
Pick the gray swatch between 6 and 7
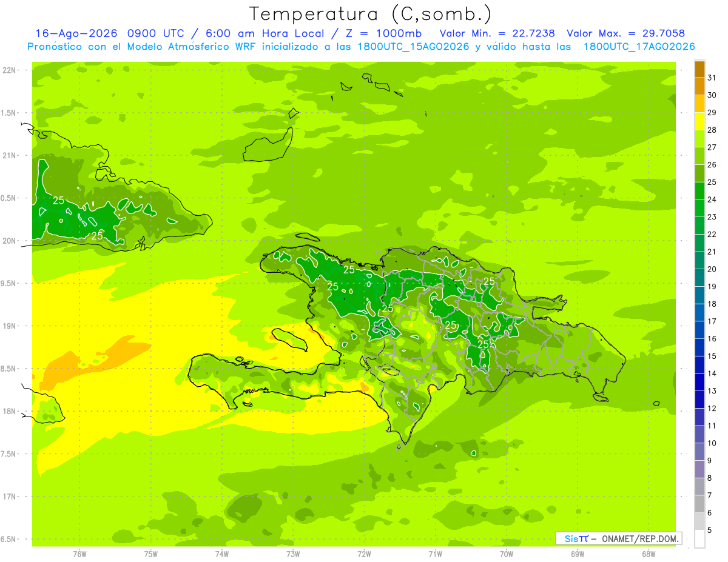(x=699, y=504)
